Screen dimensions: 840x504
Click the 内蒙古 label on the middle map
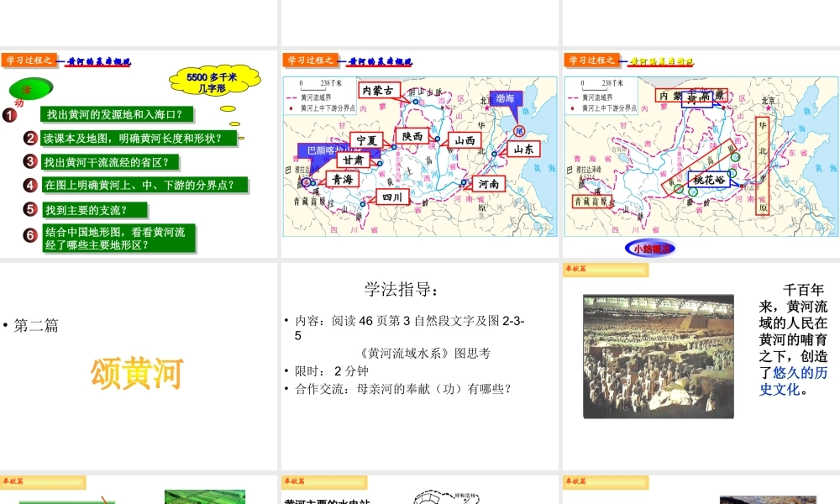(x=378, y=91)
